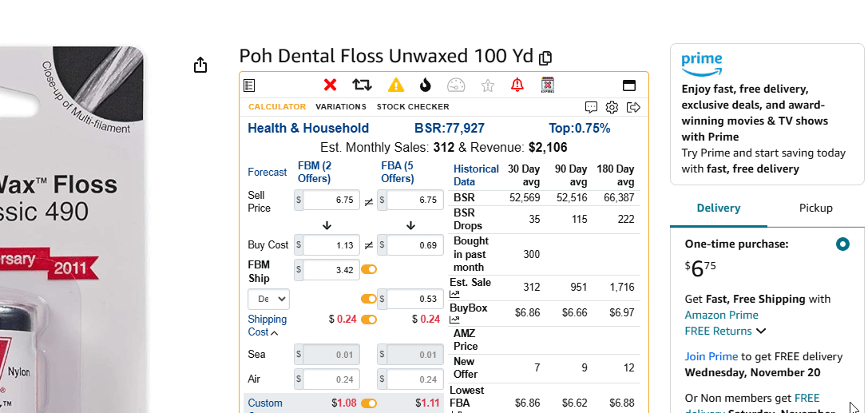Click the Join Prime link

point(711,356)
